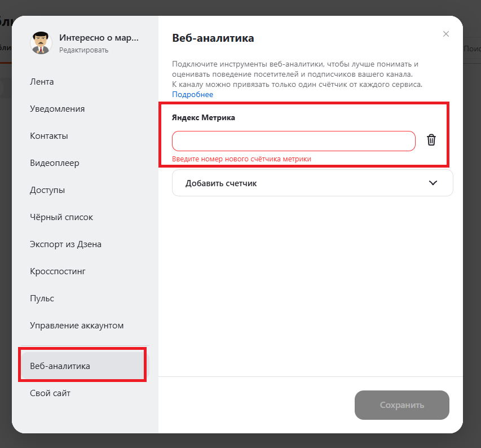Screen dimensions: 481x448
Task: Click Редактировать under the channel name
Action: (83, 50)
